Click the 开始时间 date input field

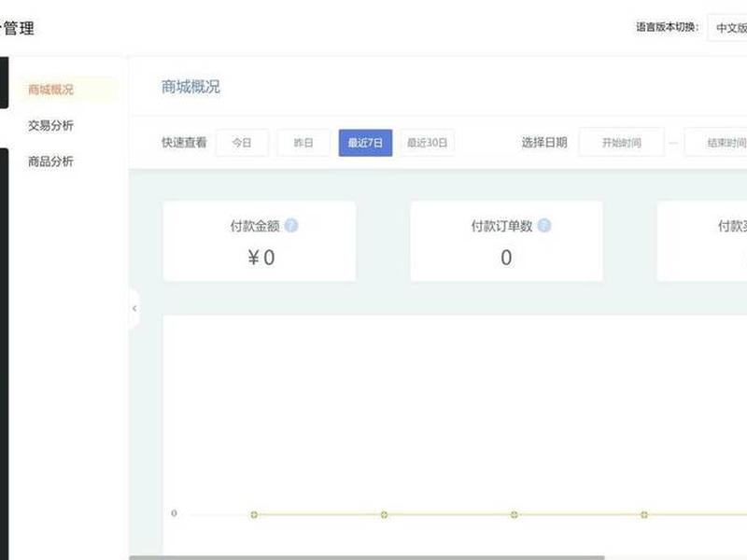coord(622,143)
